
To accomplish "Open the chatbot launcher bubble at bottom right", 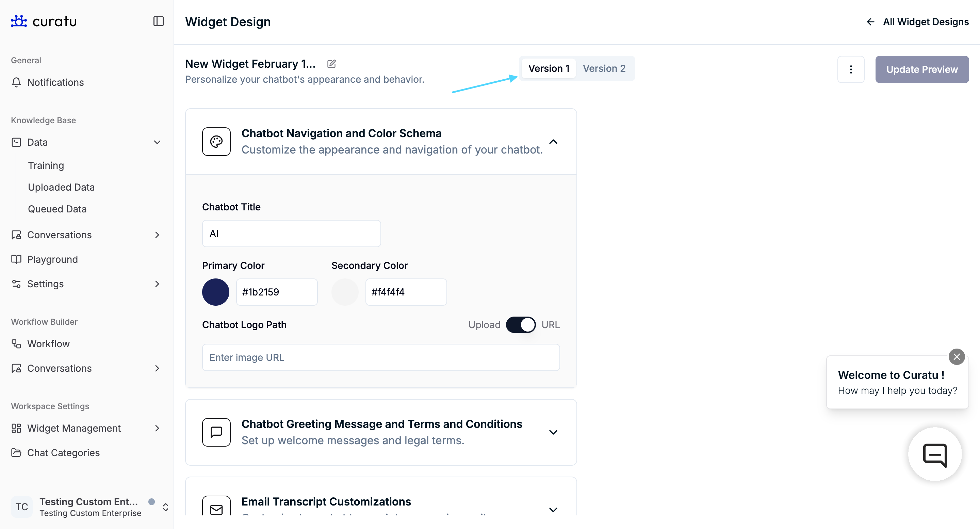I will (935, 454).
